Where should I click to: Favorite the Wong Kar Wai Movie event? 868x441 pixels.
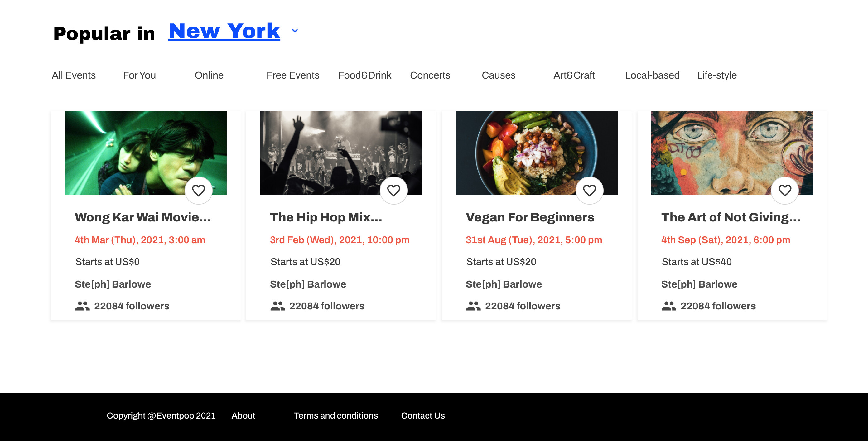[199, 191]
